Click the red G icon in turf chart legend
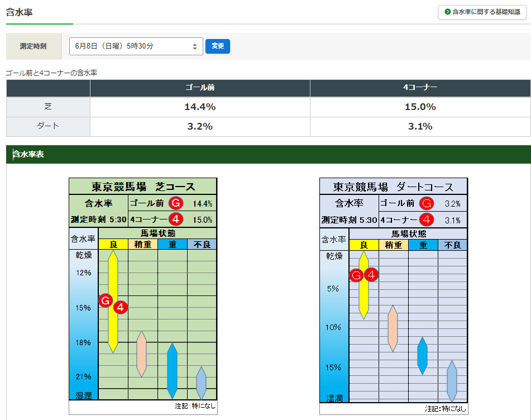Image resolution: width=531 pixels, height=420 pixels. click(x=176, y=203)
